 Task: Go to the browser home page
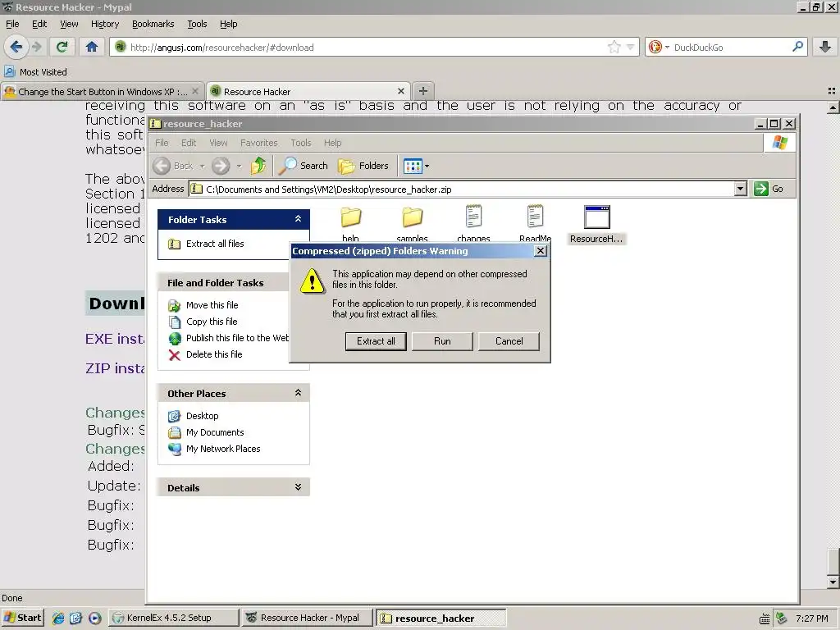pos(92,47)
